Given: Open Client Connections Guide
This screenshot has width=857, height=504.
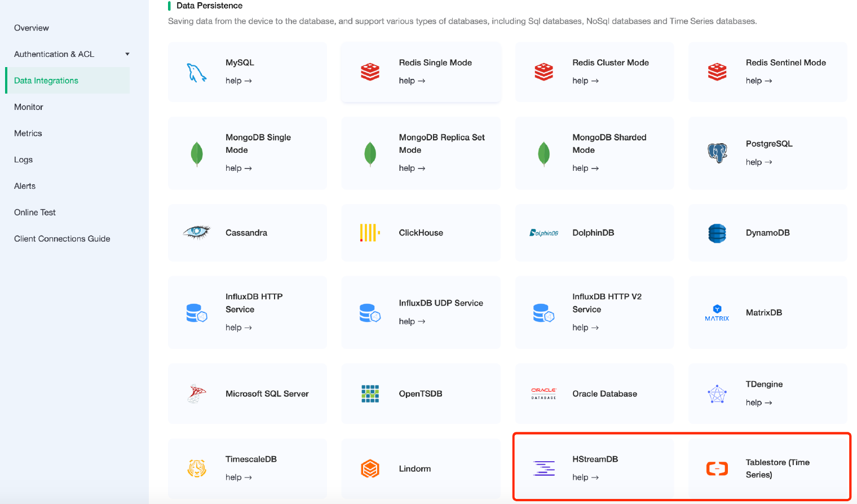Looking at the screenshot, I should pyautogui.click(x=62, y=239).
